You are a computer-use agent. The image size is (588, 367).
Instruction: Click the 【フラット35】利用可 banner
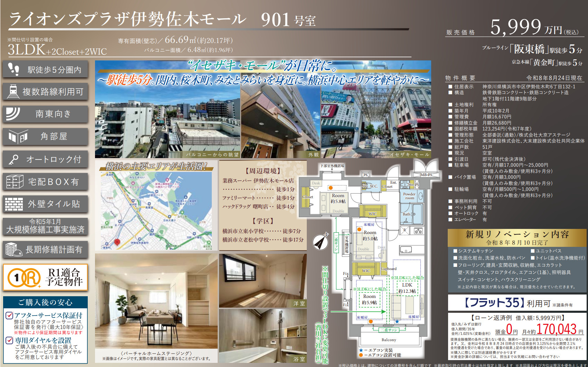point(517,303)
